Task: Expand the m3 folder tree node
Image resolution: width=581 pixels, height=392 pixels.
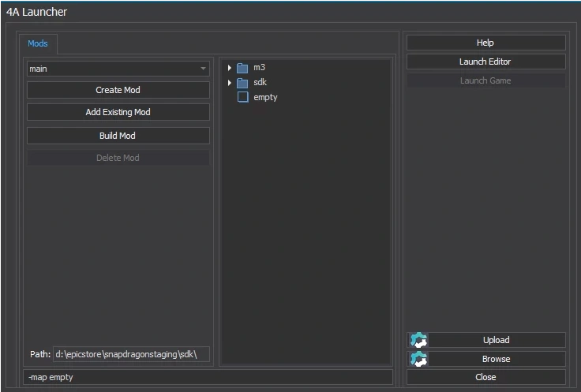Action: point(230,68)
